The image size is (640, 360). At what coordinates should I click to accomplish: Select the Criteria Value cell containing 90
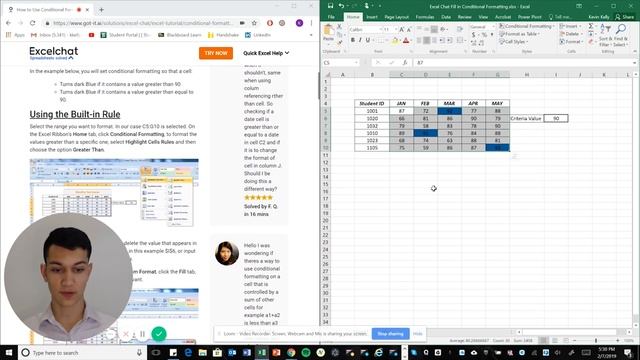556,118
